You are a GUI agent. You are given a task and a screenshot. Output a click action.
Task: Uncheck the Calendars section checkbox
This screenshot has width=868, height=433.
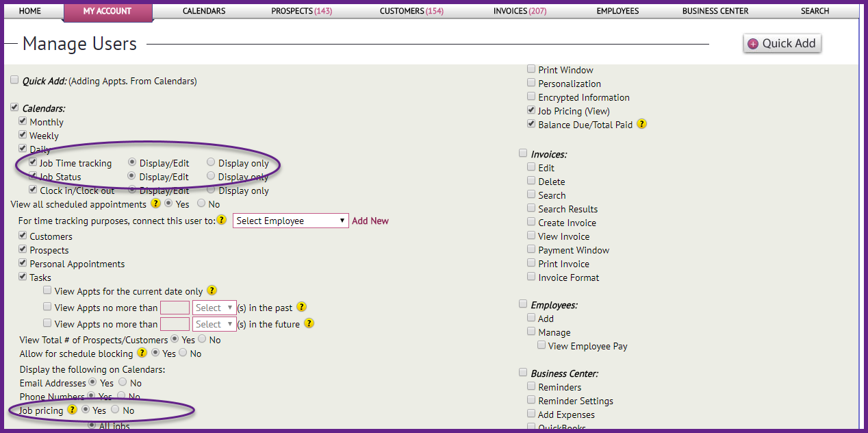coord(14,108)
